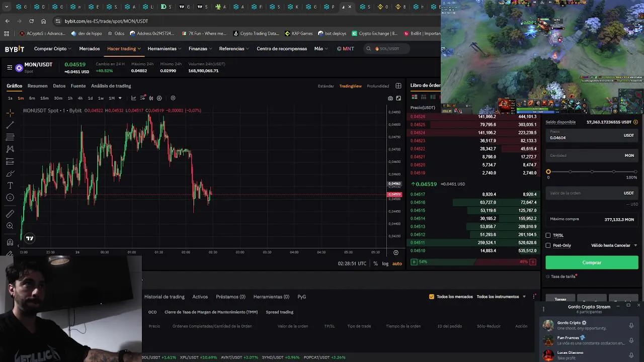Expand the Más menu

tap(321, 49)
